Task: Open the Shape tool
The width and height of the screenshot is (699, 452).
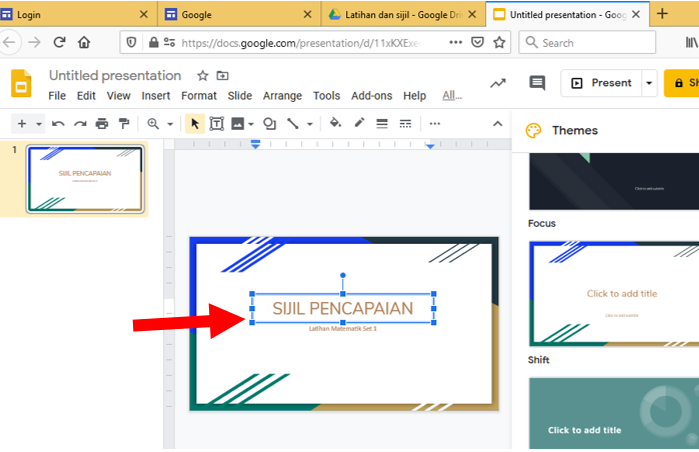Action: pyautogui.click(x=270, y=124)
